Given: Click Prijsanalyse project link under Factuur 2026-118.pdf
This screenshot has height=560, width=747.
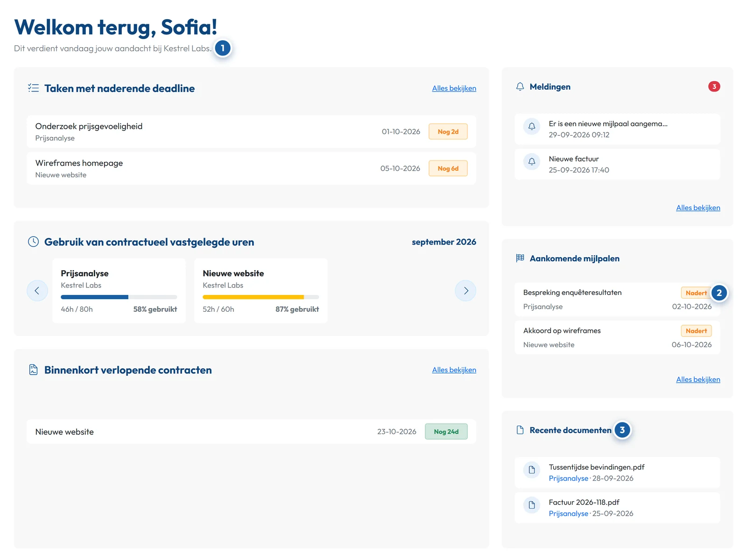Looking at the screenshot, I should [568, 513].
